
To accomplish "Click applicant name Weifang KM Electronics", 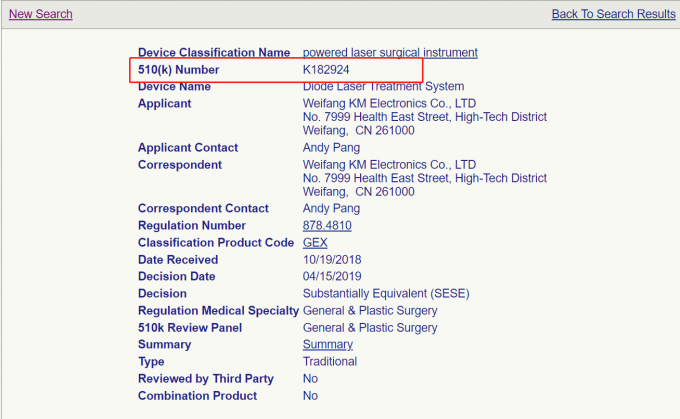I will coord(389,104).
